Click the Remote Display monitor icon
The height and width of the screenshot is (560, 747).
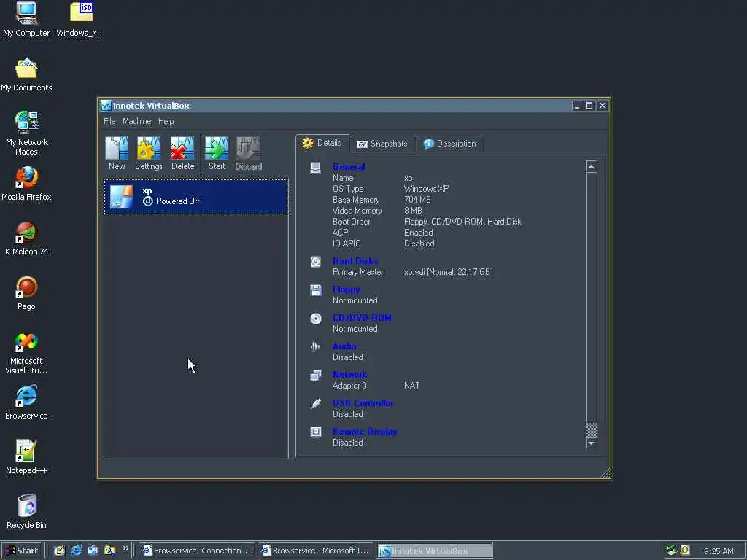pyautogui.click(x=315, y=432)
